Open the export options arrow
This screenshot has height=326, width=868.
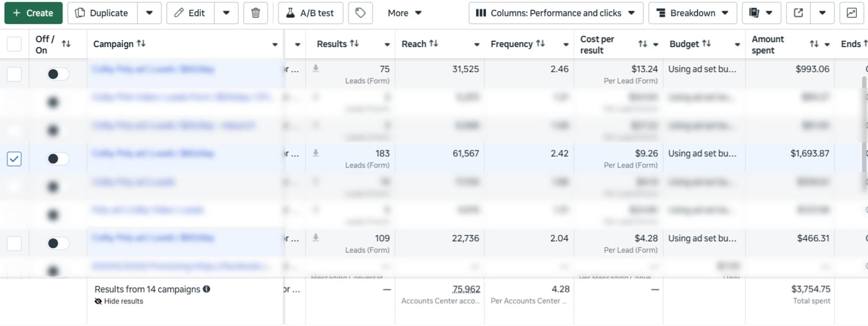[x=822, y=13]
